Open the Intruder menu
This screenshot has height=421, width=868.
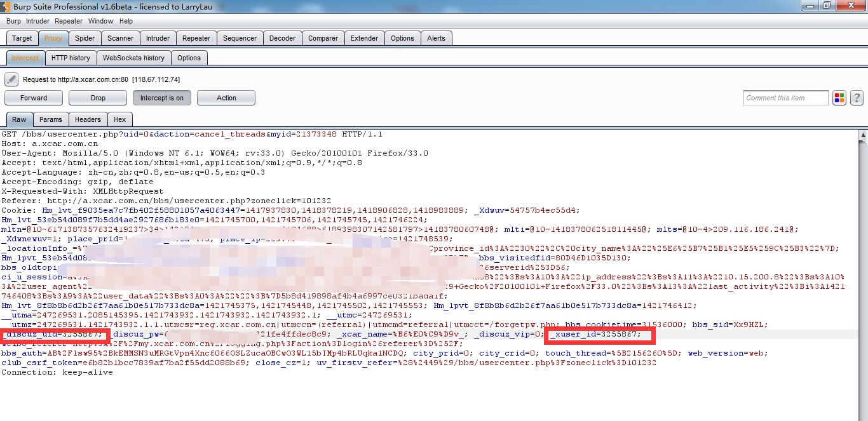point(37,21)
